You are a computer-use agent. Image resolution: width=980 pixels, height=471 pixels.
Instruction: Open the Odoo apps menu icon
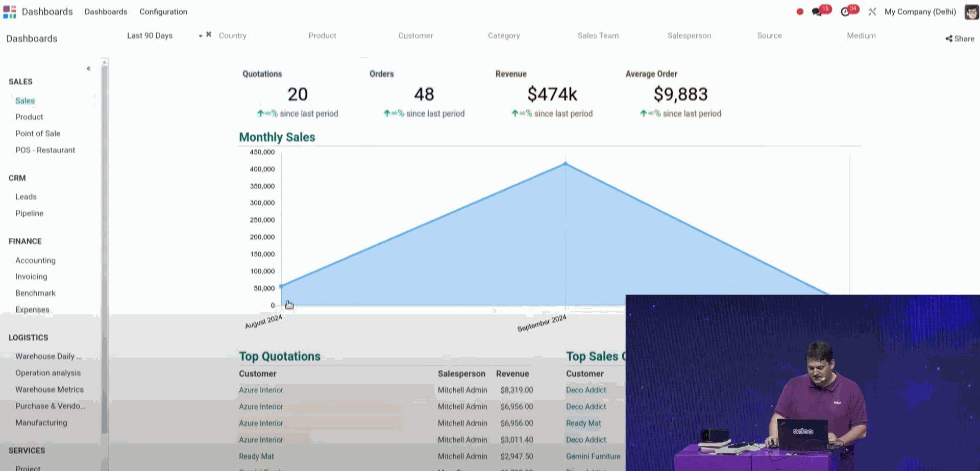point(10,12)
